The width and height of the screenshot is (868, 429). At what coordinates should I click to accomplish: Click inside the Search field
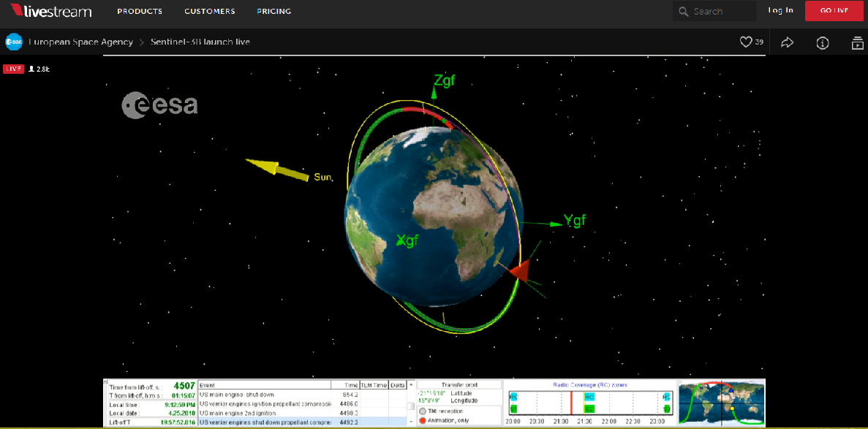coord(720,12)
